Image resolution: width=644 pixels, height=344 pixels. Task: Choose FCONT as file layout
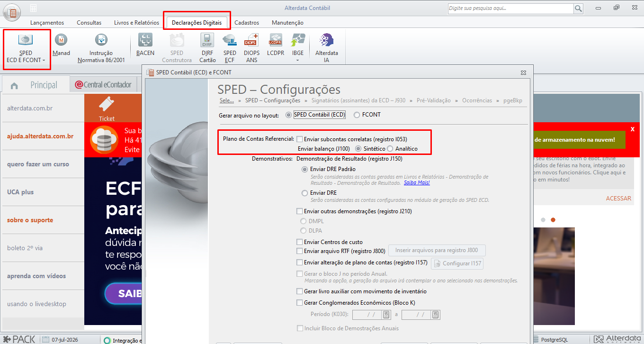coord(357,115)
